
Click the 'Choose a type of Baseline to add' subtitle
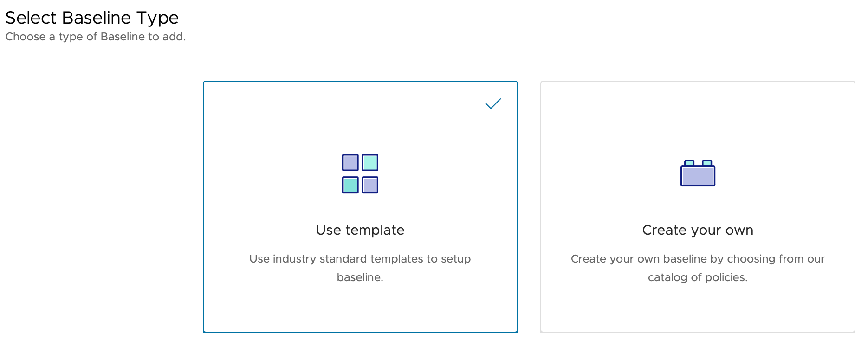click(x=96, y=37)
